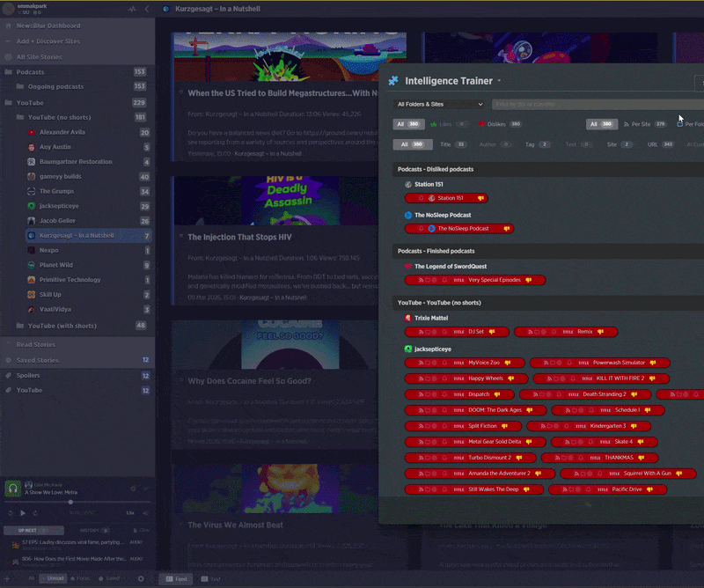The height and width of the screenshot is (588, 704).
Task: Click thumbs-down icon on Station 151 classifier
Action: [480, 198]
